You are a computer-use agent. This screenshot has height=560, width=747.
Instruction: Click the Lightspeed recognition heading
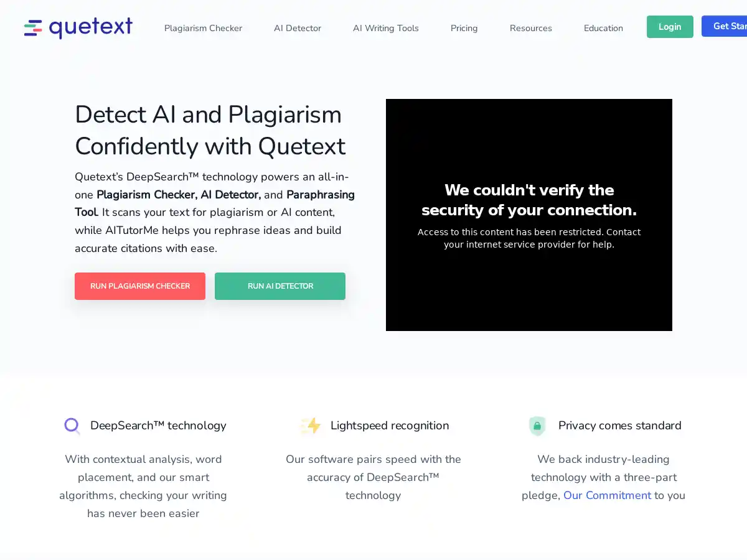(390, 426)
